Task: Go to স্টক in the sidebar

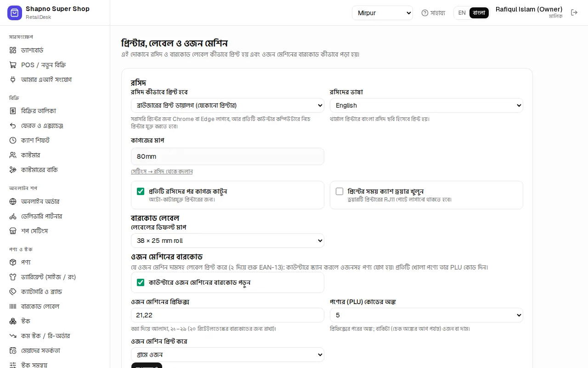Action: 55,321
